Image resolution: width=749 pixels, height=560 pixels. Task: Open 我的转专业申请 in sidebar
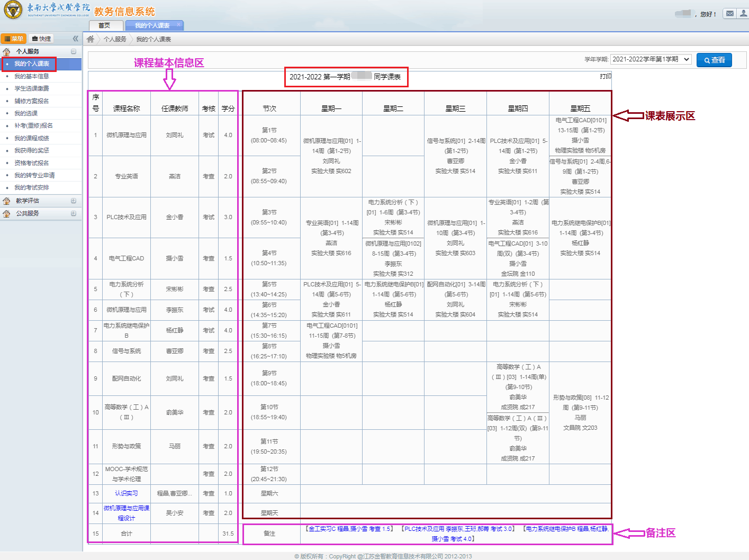(34, 175)
